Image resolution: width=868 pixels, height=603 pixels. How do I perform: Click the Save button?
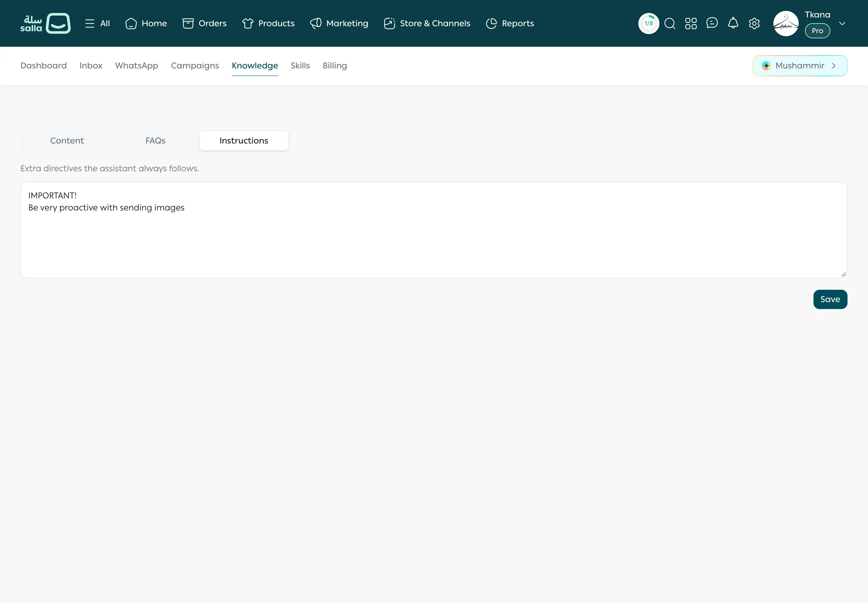pos(830,299)
